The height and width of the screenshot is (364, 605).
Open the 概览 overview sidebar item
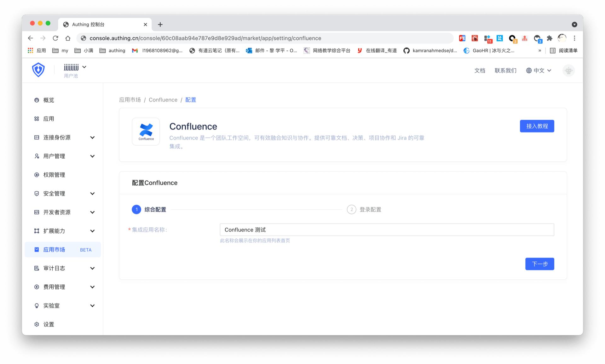(63, 100)
